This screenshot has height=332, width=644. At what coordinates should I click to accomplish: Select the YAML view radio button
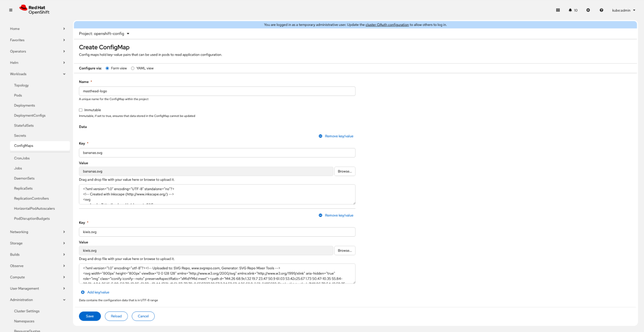point(133,68)
